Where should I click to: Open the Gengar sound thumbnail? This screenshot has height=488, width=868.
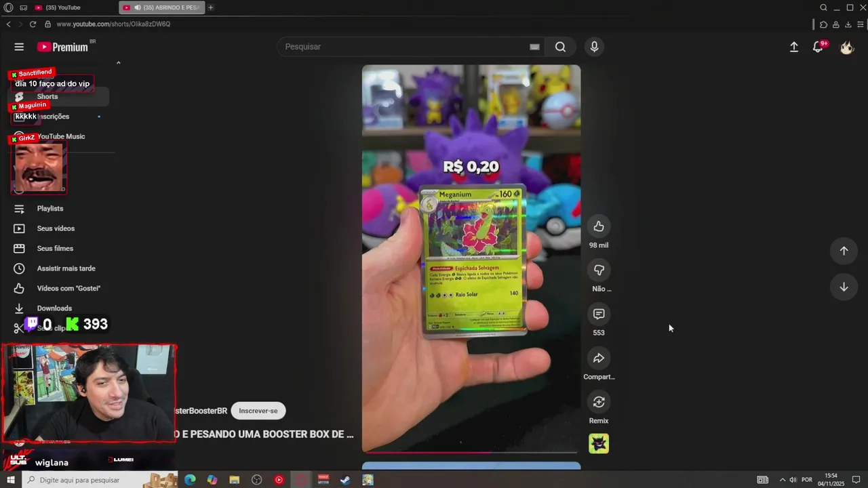pyautogui.click(x=599, y=443)
